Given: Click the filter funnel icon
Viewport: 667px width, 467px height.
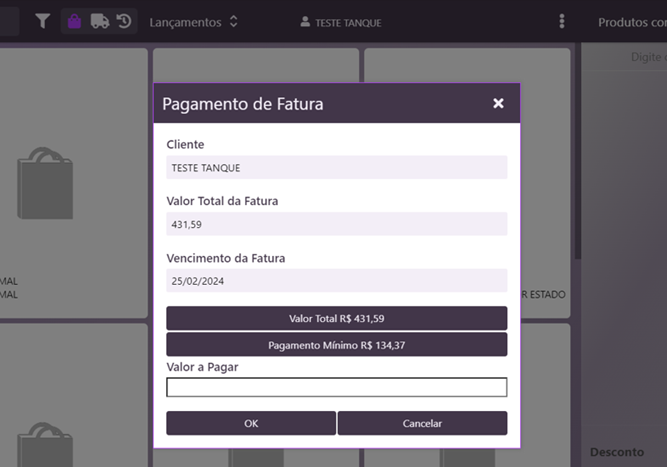Looking at the screenshot, I should (43, 21).
